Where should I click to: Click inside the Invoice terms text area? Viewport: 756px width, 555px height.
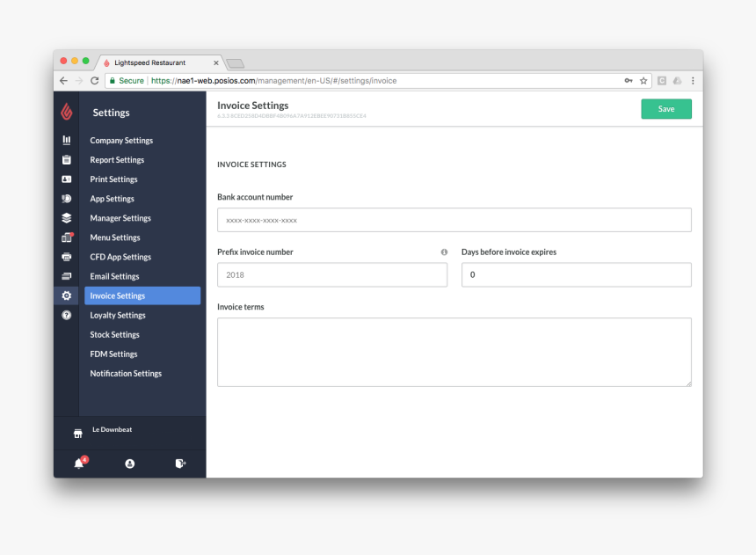tap(454, 352)
